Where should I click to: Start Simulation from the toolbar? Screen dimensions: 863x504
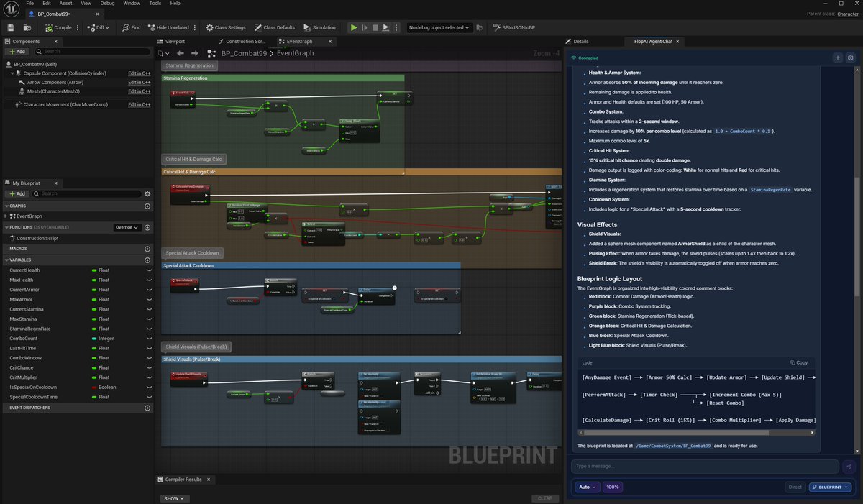click(319, 27)
